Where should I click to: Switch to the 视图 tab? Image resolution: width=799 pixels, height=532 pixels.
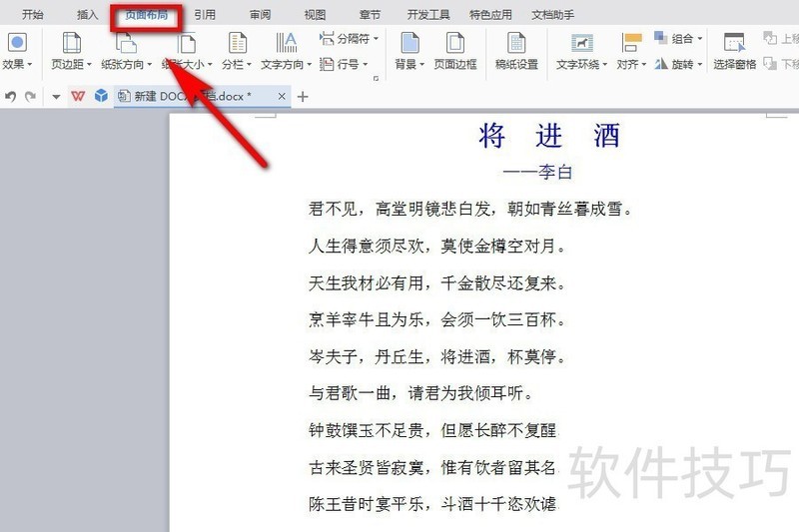tap(315, 14)
